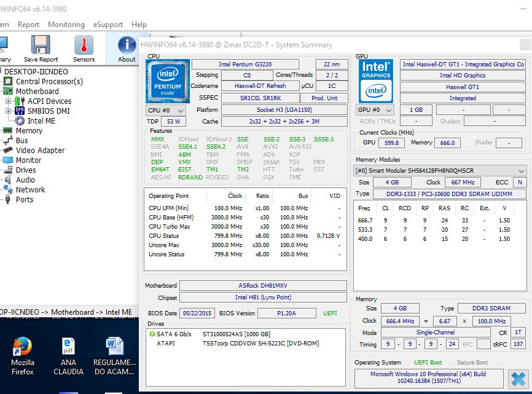The image size is (532, 394).
Task: Click the Memory chip tree icon
Action: 7,131
